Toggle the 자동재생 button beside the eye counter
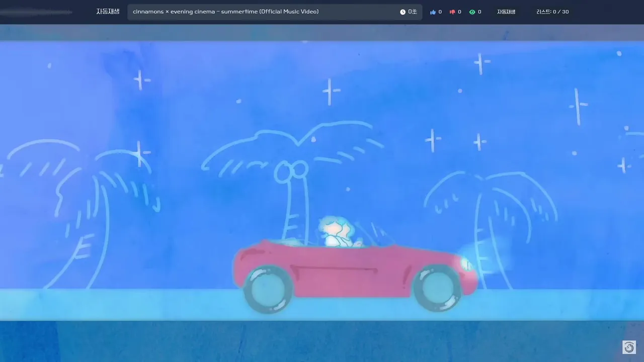The image size is (644, 362). [506, 12]
